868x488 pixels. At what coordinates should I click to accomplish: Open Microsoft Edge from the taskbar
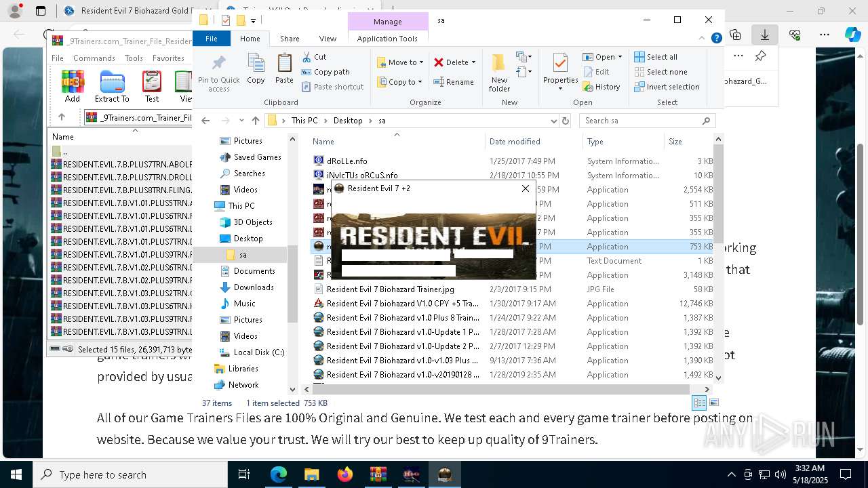279,474
